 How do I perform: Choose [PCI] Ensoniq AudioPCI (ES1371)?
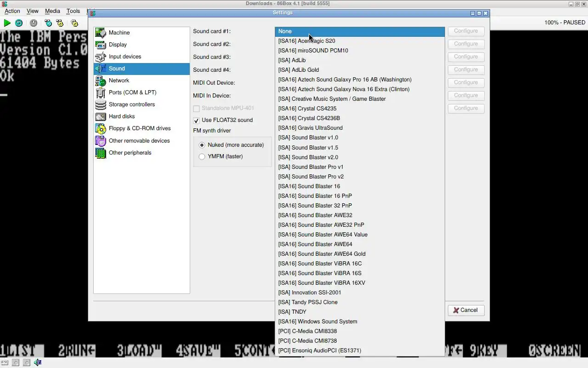[360, 351]
